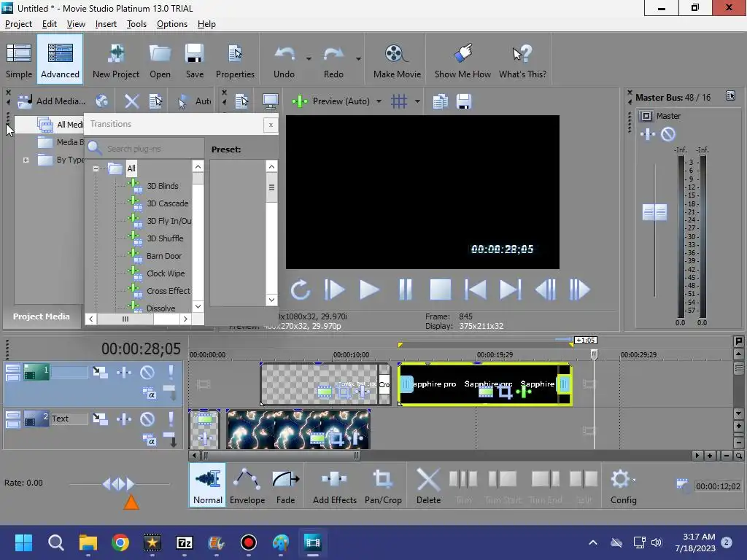Image resolution: width=747 pixels, height=560 pixels.
Task: Open Pan/Crop tool
Action: click(383, 486)
